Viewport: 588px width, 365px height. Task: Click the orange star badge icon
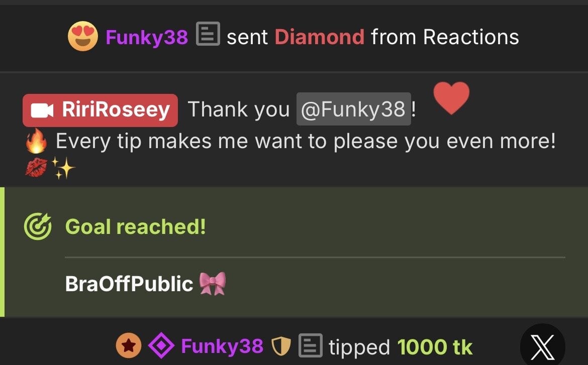coord(129,345)
